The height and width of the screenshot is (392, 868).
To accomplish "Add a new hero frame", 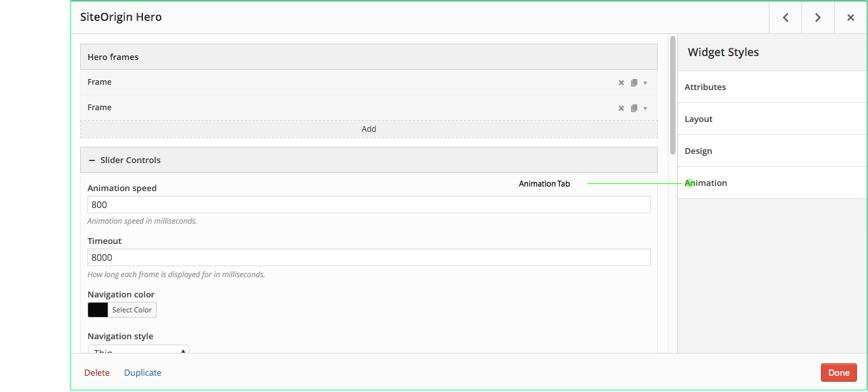I will 369,129.
